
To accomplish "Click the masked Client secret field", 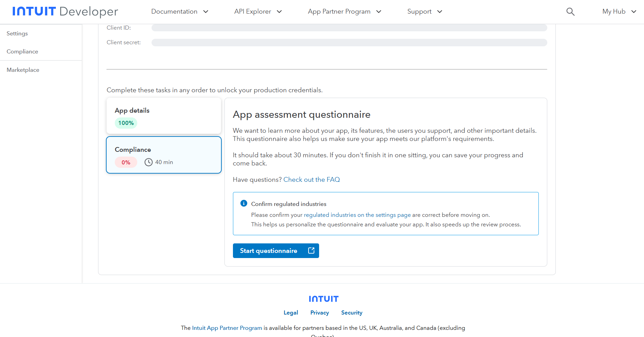I will coord(349,43).
